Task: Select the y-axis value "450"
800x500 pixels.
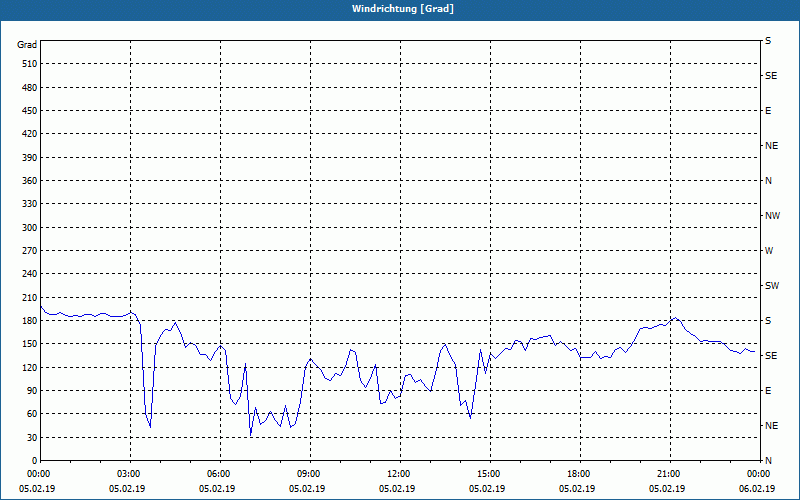Action: (x=30, y=111)
